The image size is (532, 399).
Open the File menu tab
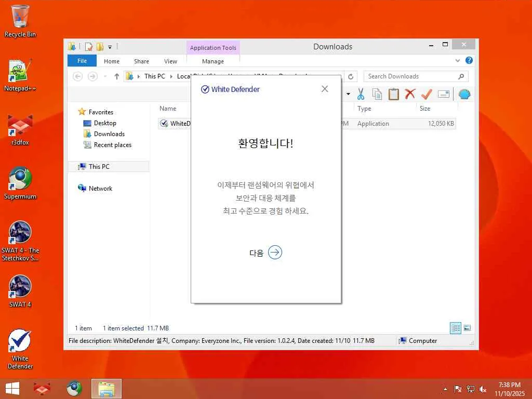(x=82, y=61)
